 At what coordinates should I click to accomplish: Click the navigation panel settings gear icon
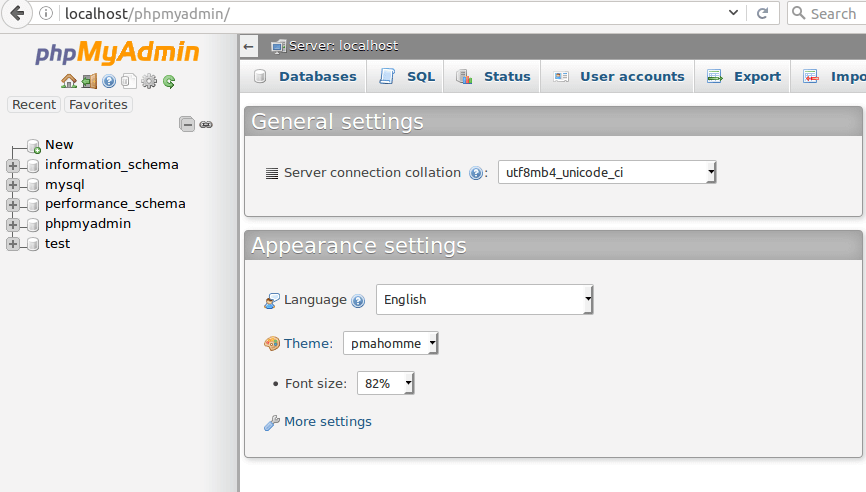[149, 82]
